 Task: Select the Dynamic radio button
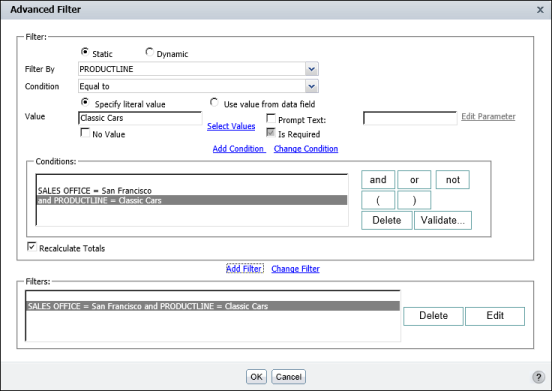coord(149,52)
